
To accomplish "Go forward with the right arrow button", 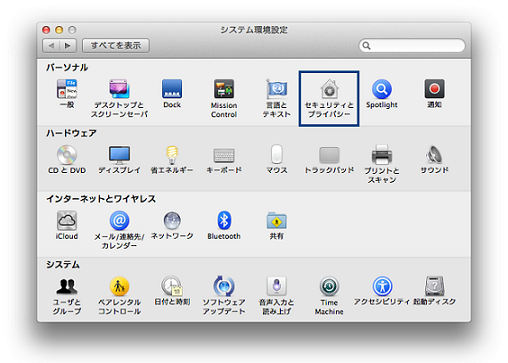I will [x=68, y=45].
